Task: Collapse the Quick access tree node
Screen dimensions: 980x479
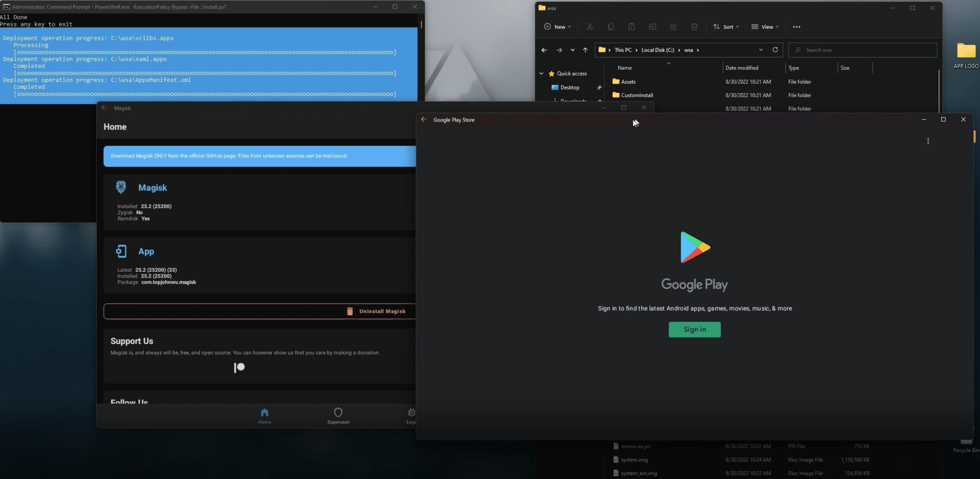Action: point(541,74)
